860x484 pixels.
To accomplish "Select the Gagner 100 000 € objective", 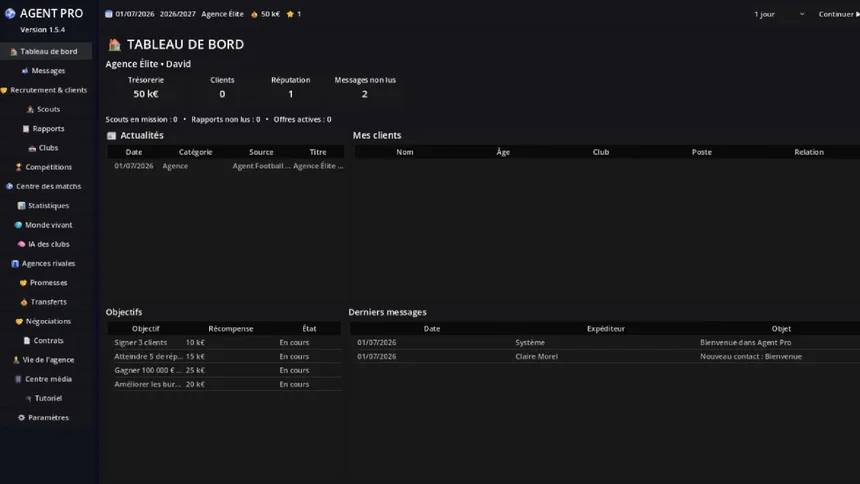I will [224, 370].
